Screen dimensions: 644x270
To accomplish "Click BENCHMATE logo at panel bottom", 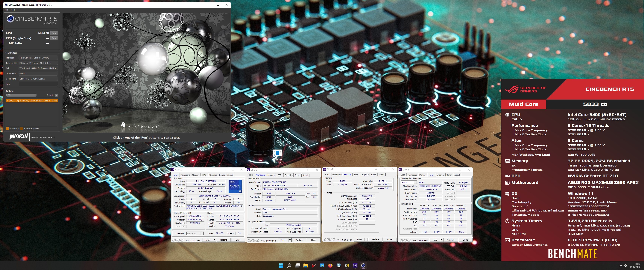I will [x=572, y=254].
